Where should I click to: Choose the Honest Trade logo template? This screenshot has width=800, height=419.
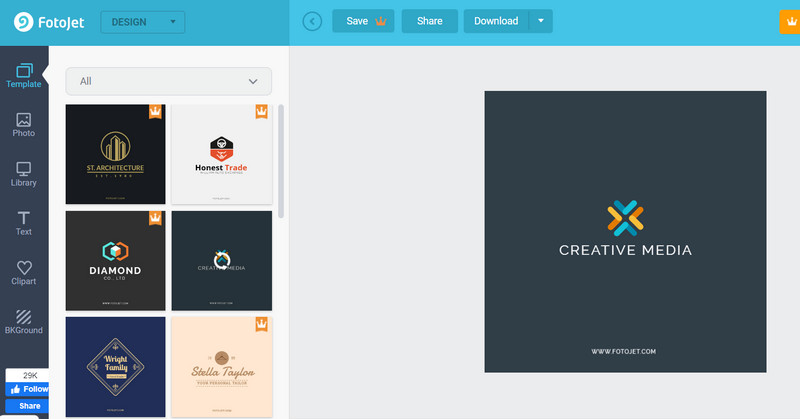pos(221,154)
